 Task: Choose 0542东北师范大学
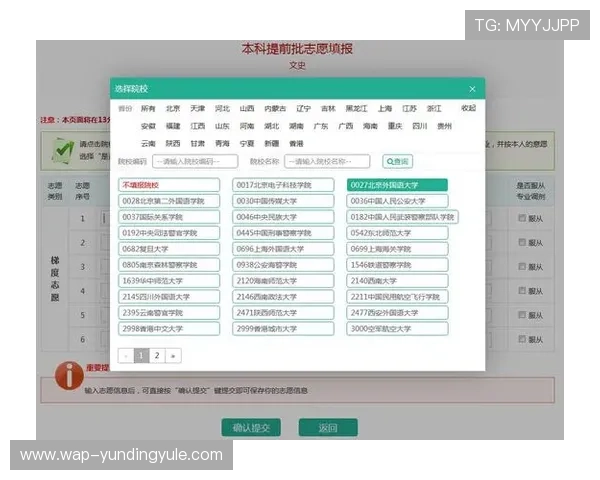(x=397, y=233)
